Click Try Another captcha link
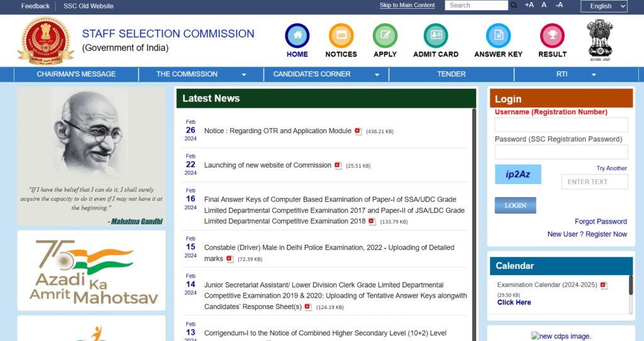This screenshot has width=644, height=341. pos(611,168)
